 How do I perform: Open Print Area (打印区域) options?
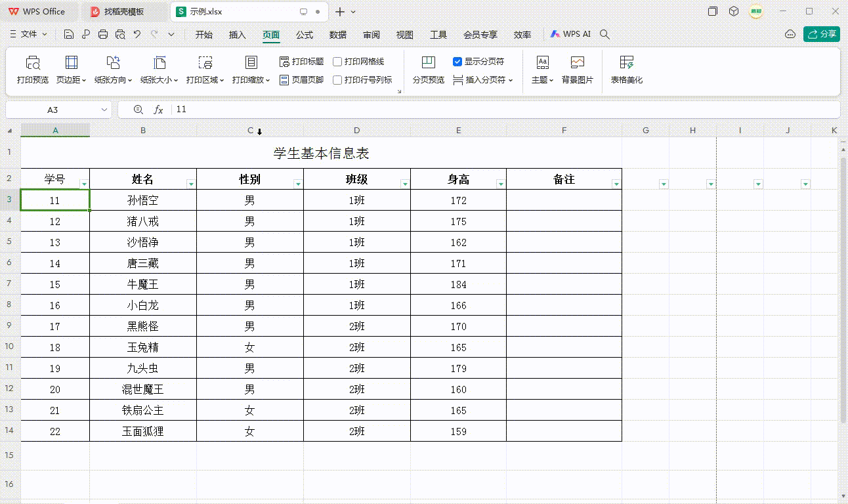click(x=205, y=70)
